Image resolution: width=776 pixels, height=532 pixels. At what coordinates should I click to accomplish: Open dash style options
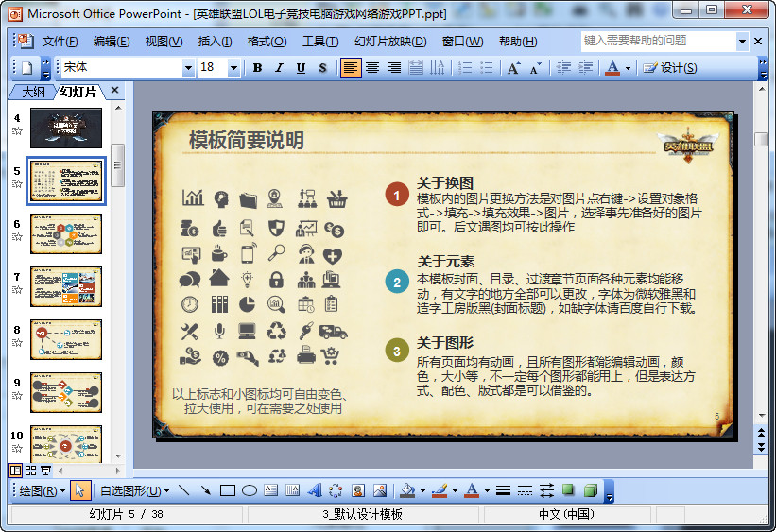point(526,491)
